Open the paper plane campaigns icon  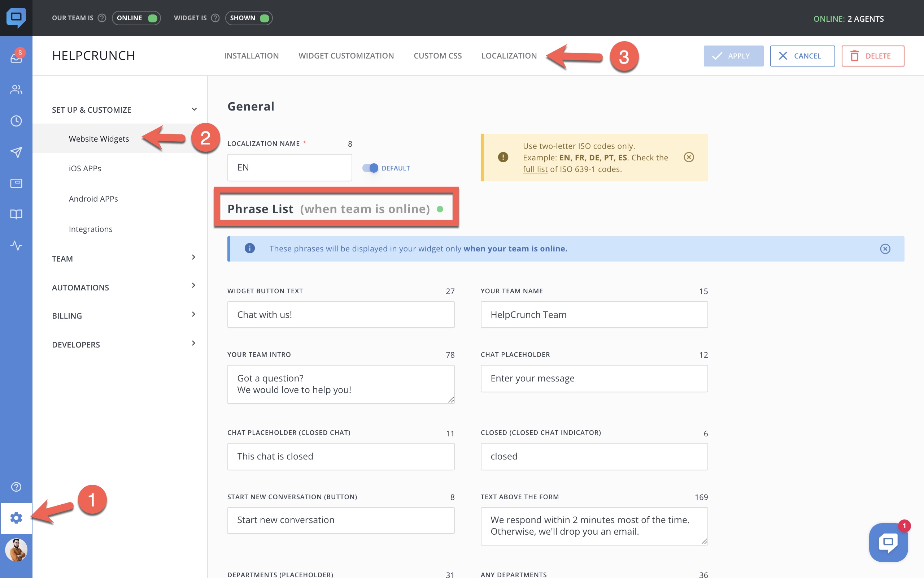coord(16,152)
